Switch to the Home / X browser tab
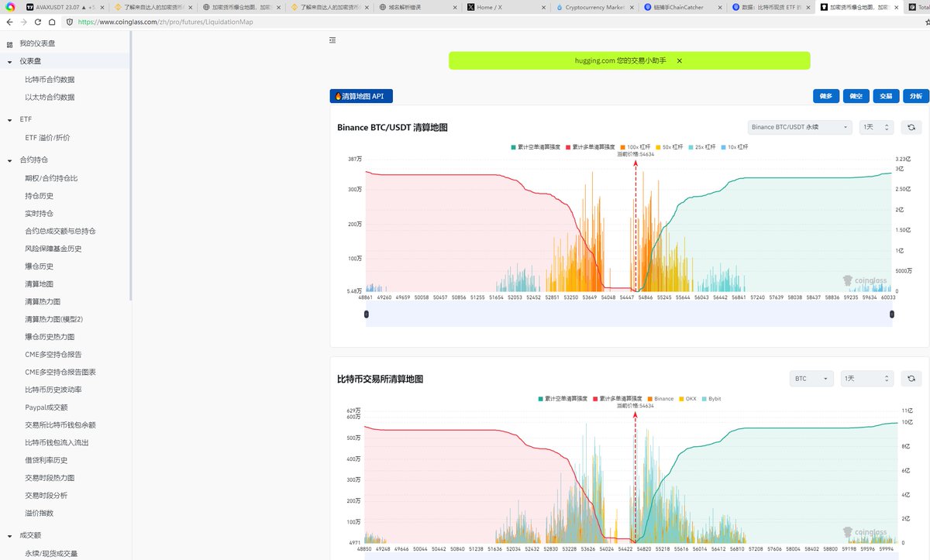This screenshot has height=560, width=930. point(505,7)
